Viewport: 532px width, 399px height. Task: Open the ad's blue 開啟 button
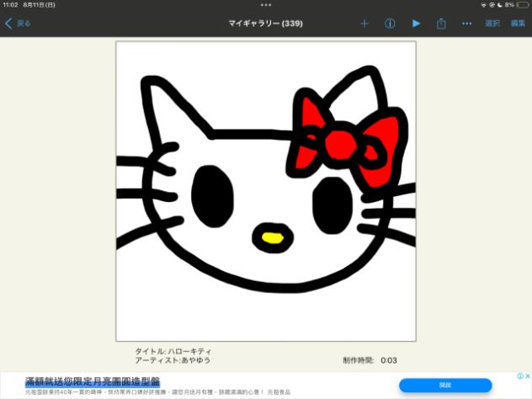445,385
